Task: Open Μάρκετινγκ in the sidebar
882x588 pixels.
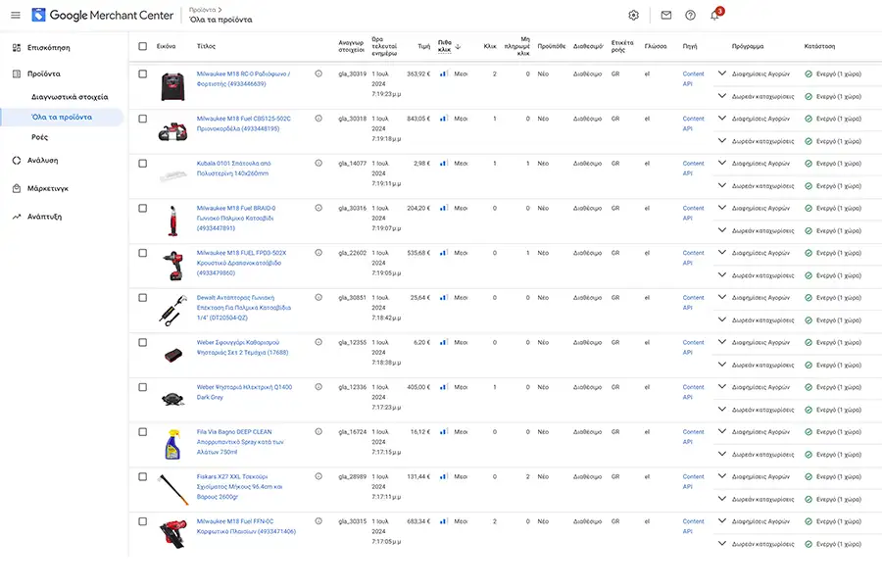Action: click(48, 188)
